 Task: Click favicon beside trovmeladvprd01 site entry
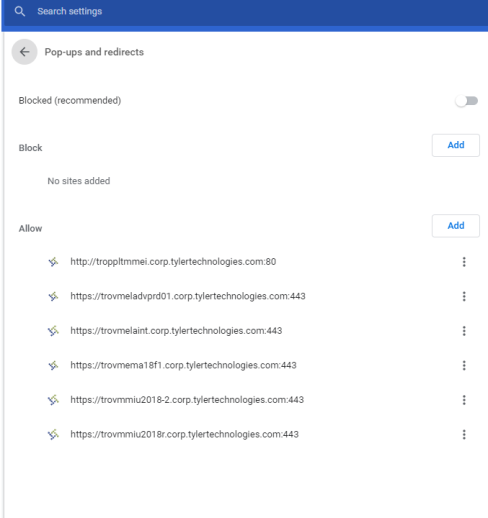53,296
